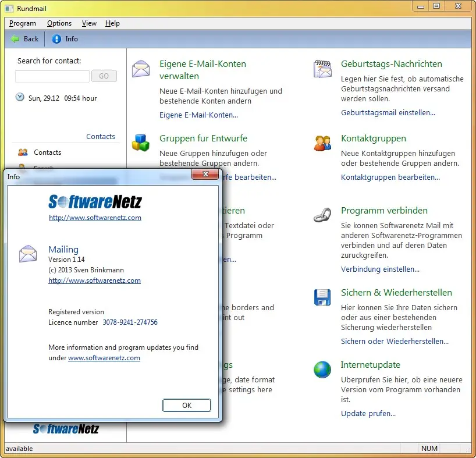The image size is (476, 458).
Task: Click the Geburtstagsmail einstellen... link
Action: tap(388, 112)
